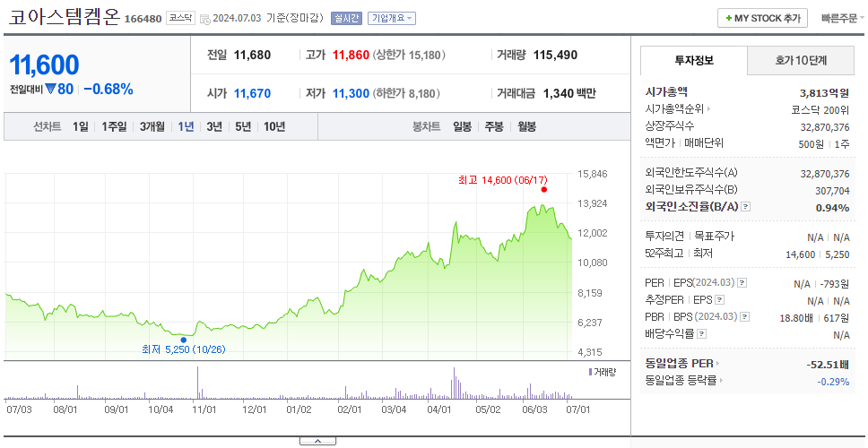868x448 pixels.
Task: Click the 저가 value 11,300
Action: pyautogui.click(x=351, y=93)
